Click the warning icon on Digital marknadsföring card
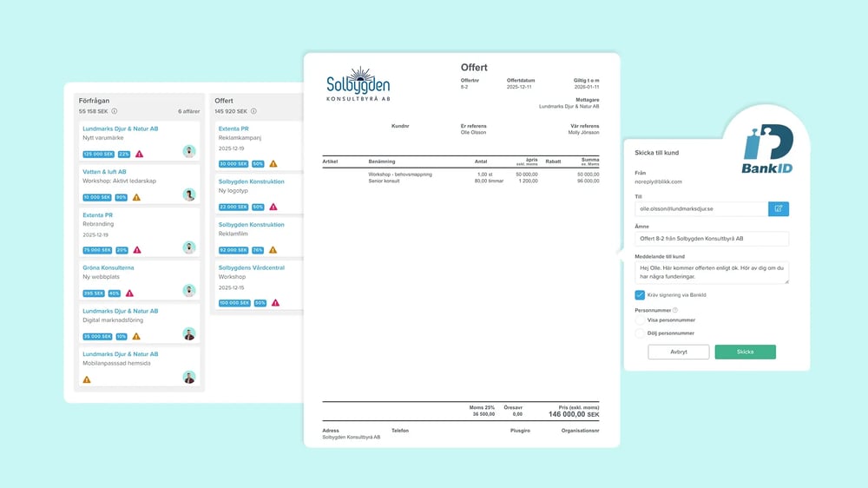This screenshot has height=488, width=868. pyautogui.click(x=137, y=336)
